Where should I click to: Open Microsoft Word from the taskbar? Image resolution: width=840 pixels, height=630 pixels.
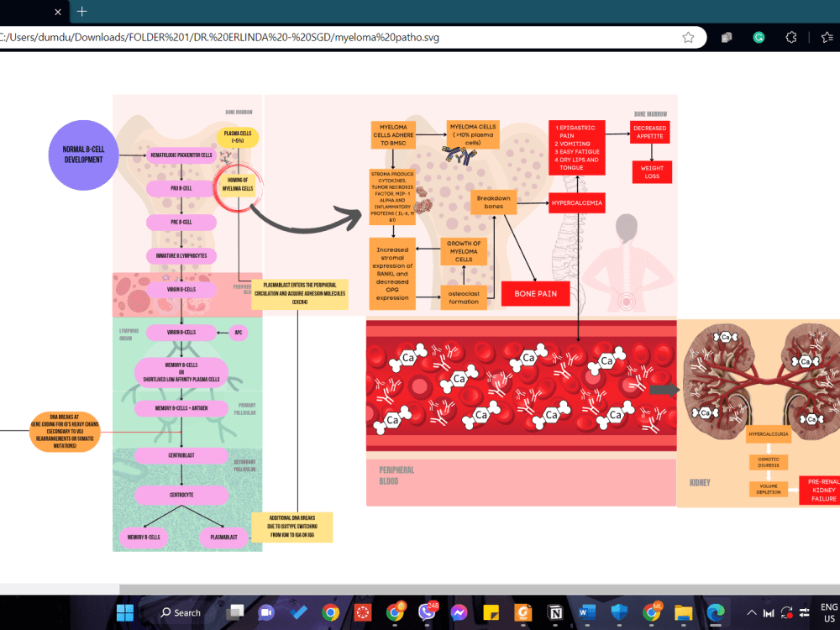point(587,612)
